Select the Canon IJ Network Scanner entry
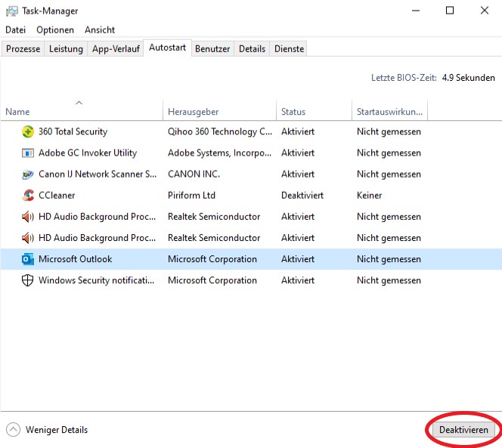The height and width of the screenshot is (448, 502). pyautogui.click(x=98, y=174)
